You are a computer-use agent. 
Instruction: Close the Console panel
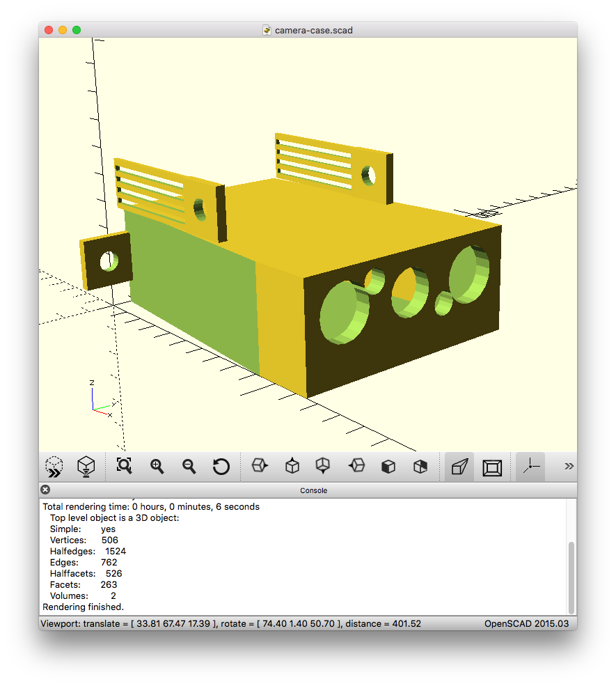click(x=45, y=490)
